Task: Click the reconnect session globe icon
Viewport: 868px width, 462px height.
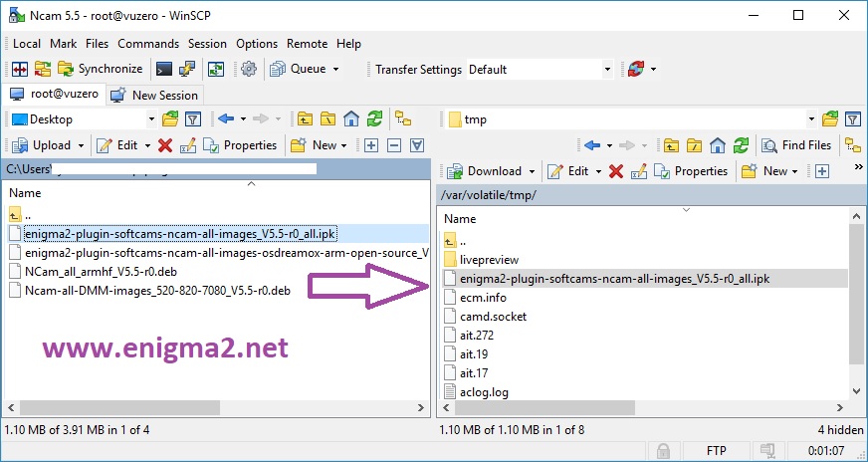Action: pyautogui.click(x=636, y=70)
